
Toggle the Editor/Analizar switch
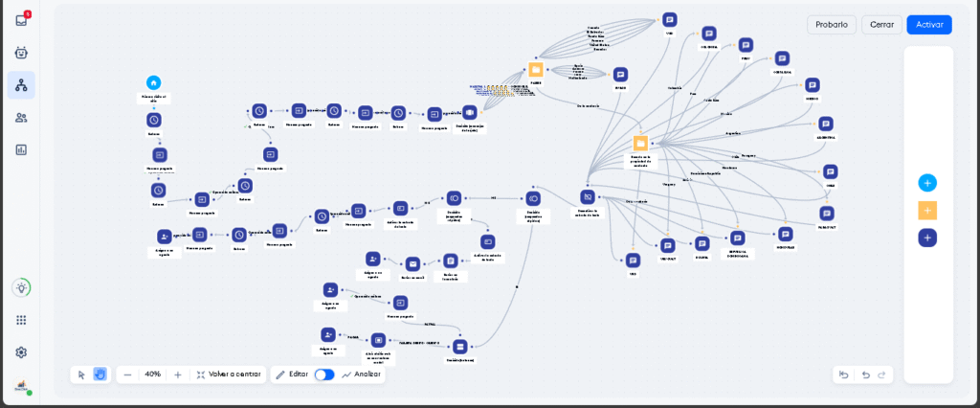point(324,374)
